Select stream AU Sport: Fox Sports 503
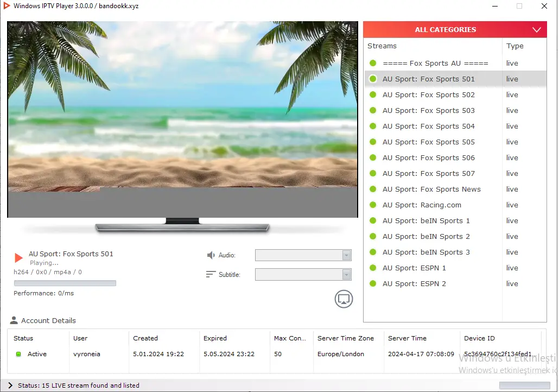559x392 pixels. coord(456,110)
